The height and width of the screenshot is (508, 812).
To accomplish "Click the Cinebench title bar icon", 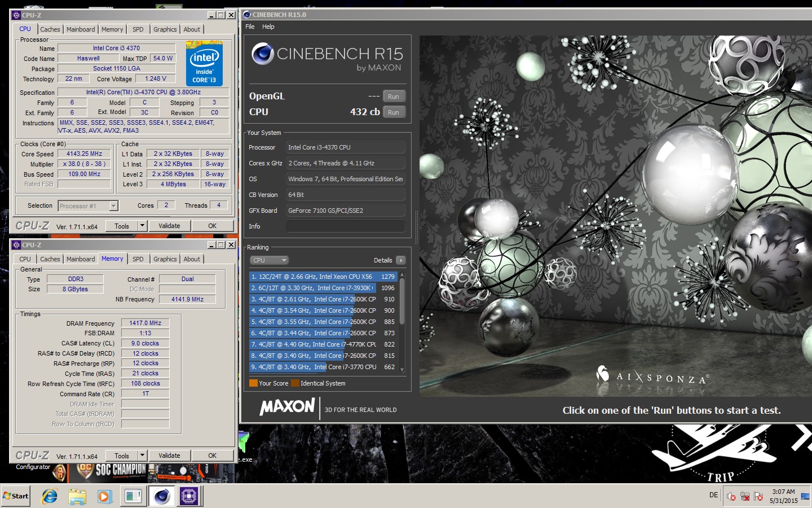I will (x=247, y=15).
